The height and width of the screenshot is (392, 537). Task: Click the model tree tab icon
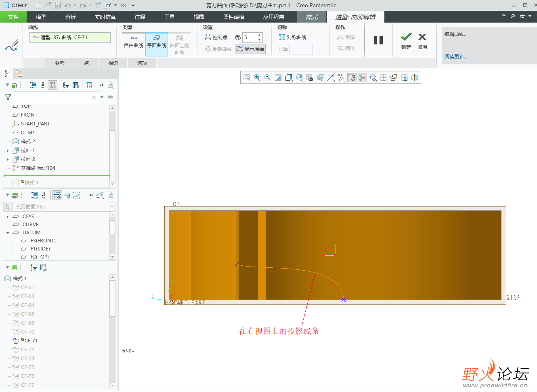coord(7,73)
